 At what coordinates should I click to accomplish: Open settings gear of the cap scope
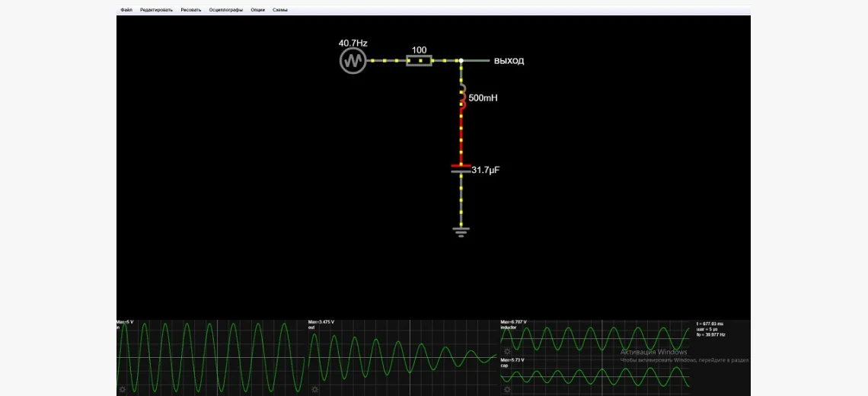506,389
